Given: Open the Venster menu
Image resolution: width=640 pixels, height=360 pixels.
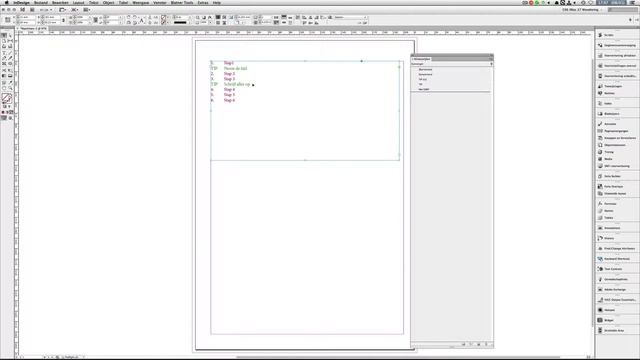Looking at the screenshot, I should coord(160,3).
